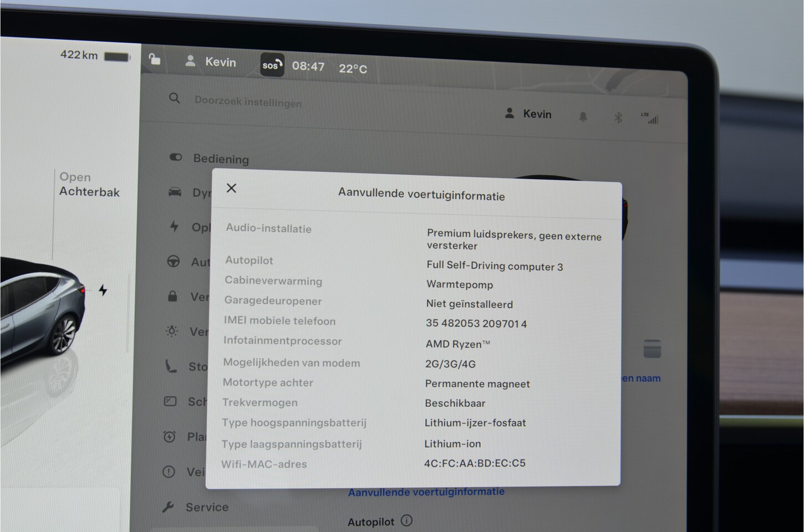Screen dimensions: 804x532
Task: Click the partially hidden 'en naam' link
Action: click(x=641, y=378)
